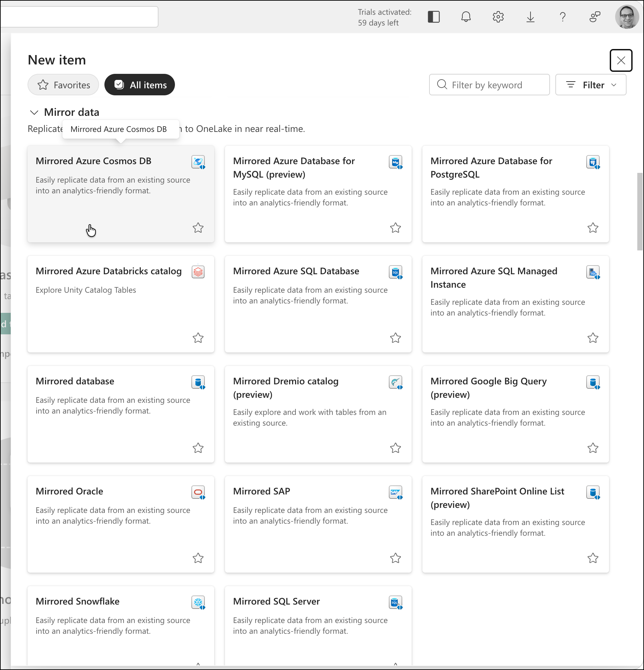Create a Mirrored SQL Server item
The width and height of the screenshot is (644, 670).
318,626
